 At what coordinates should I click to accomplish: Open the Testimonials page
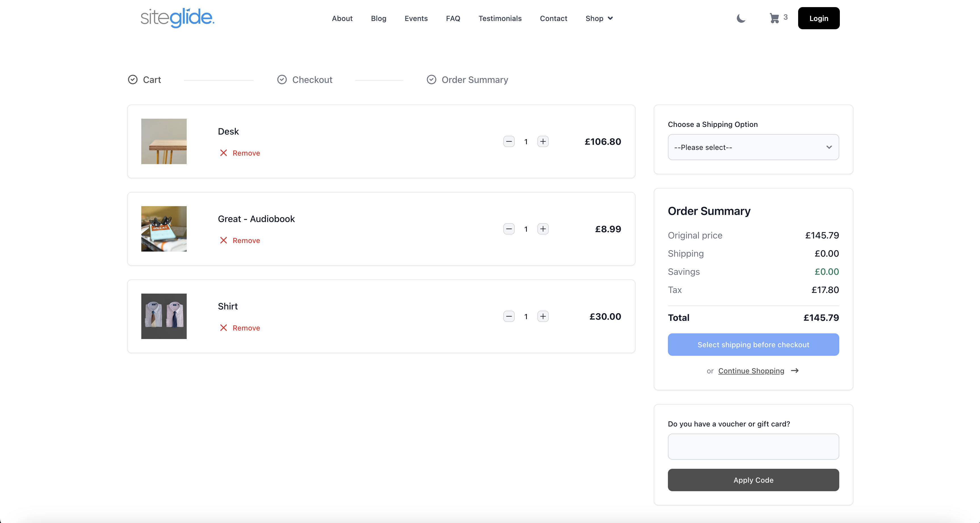coord(500,18)
